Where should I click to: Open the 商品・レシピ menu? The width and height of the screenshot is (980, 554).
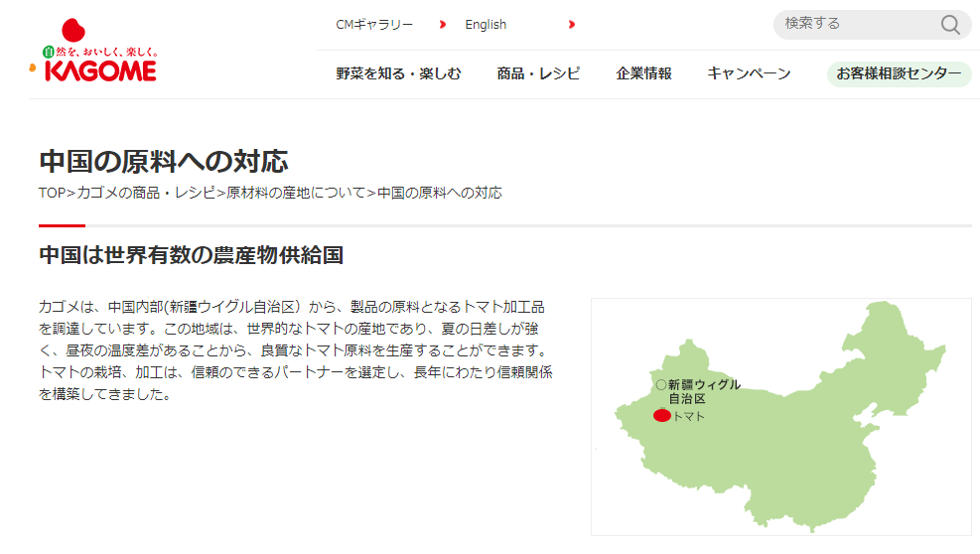pos(538,73)
